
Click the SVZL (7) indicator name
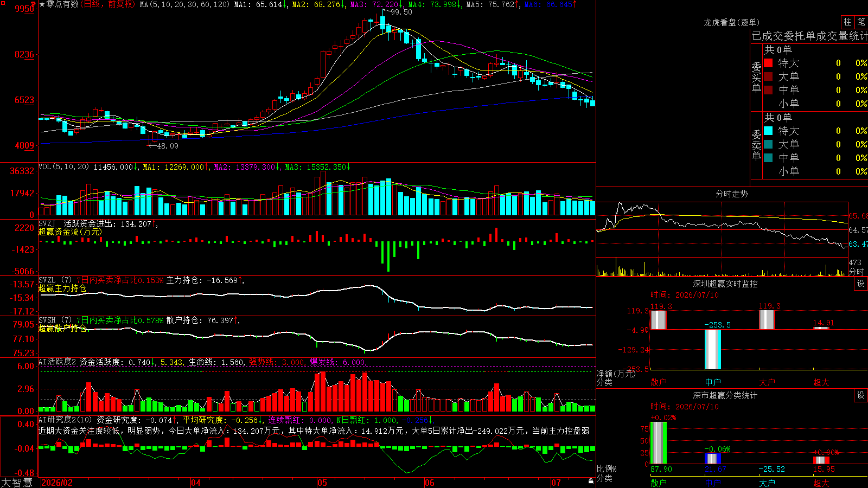[x=55, y=280]
